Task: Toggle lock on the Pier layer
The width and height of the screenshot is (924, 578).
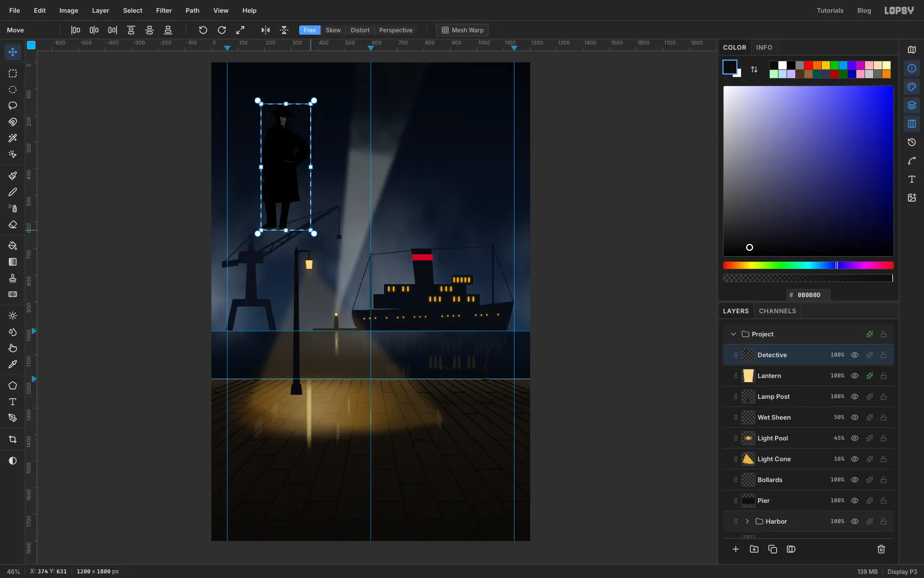Action: click(884, 501)
